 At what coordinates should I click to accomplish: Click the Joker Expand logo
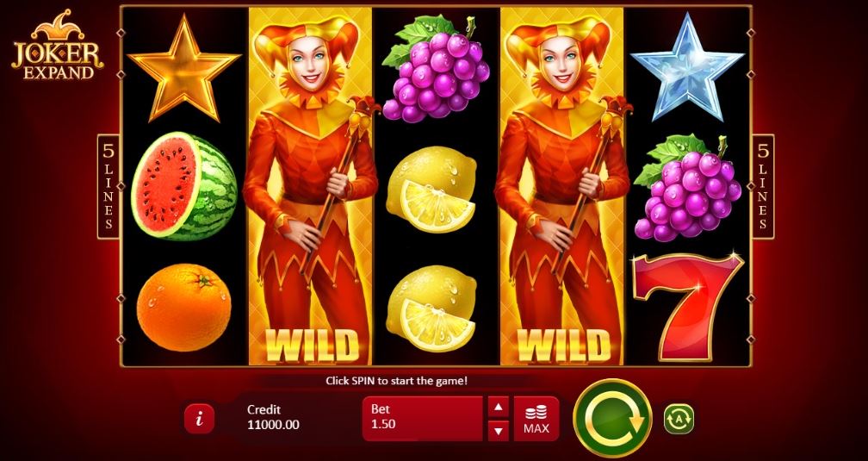tap(58, 45)
